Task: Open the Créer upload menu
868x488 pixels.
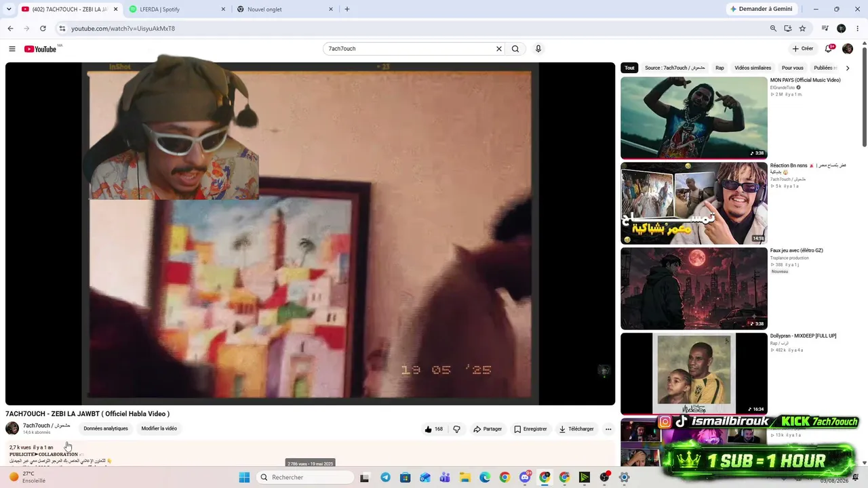Action: tap(803, 49)
